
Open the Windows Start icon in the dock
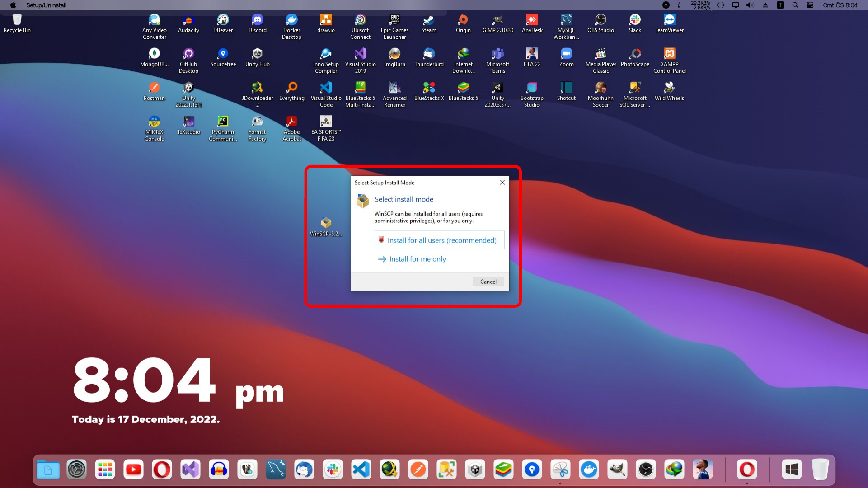tap(791, 470)
